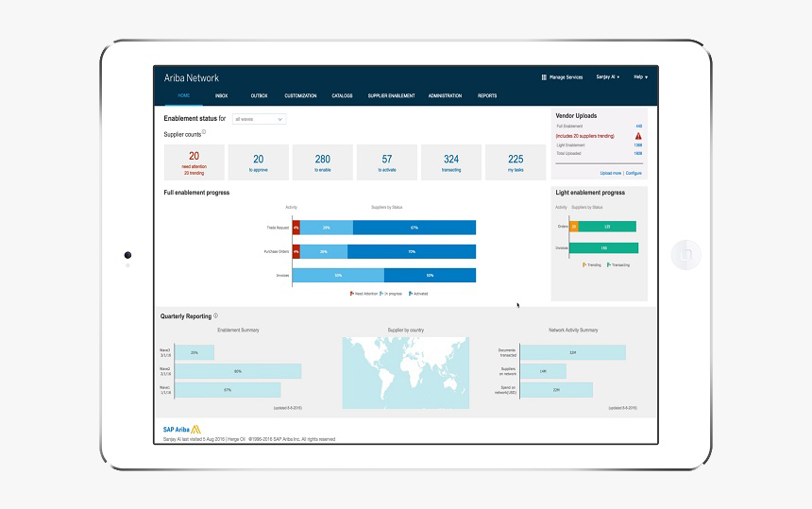This screenshot has width=812, height=509.
Task: Click the Configure link in Vendor Uploads
Action: pyautogui.click(x=634, y=173)
